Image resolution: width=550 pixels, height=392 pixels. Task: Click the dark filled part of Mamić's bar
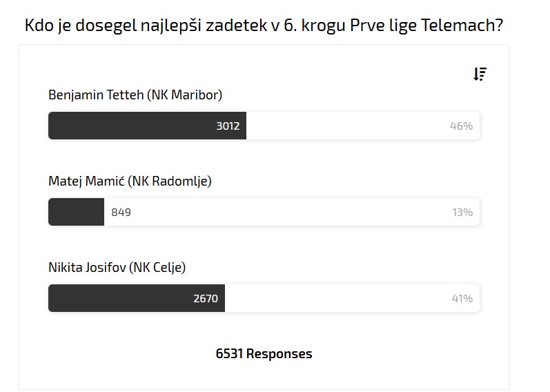pyautogui.click(x=76, y=213)
